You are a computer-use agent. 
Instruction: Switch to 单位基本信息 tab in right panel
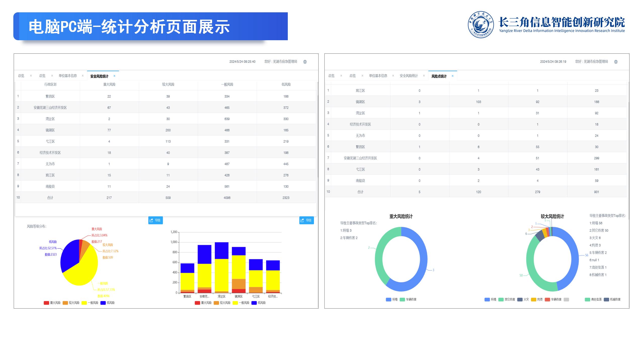pyautogui.click(x=378, y=76)
